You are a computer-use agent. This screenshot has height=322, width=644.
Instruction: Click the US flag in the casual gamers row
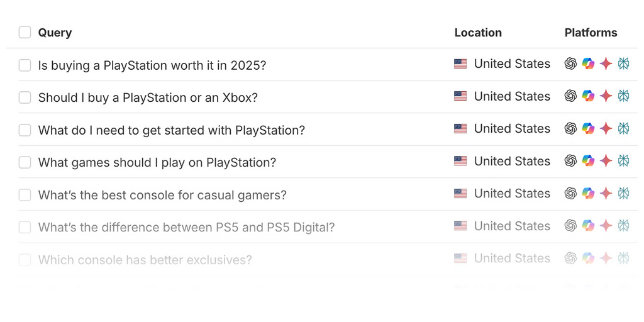460,194
